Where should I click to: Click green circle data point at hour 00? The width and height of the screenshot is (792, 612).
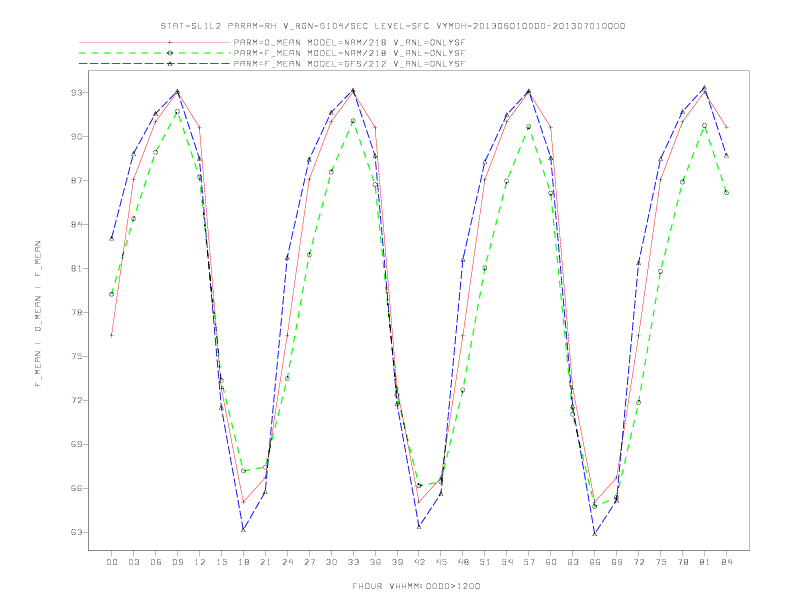pyautogui.click(x=112, y=294)
